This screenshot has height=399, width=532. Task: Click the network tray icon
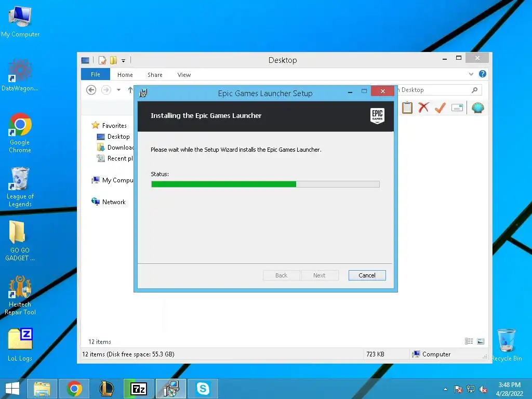[x=471, y=389]
